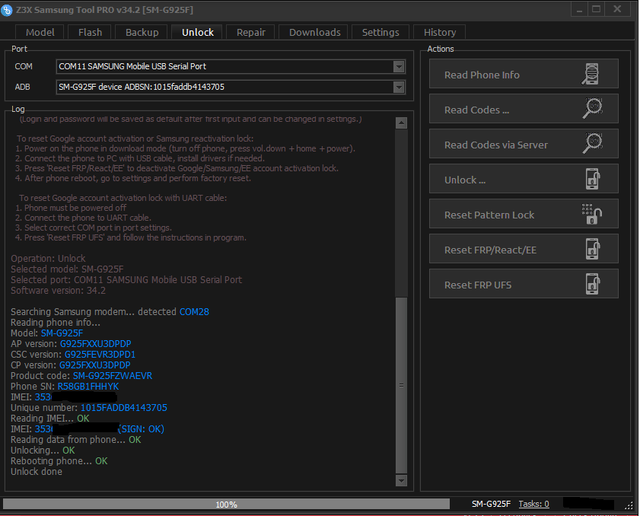This screenshot has height=516, width=640.
Task: Click the Read Codes magnifier icon
Action: click(x=592, y=109)
